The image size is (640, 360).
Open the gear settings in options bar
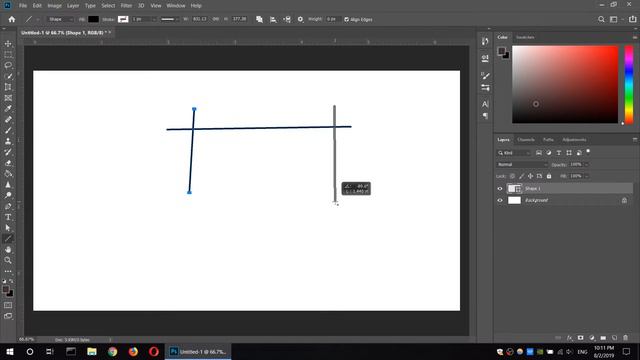coord(300,19)
